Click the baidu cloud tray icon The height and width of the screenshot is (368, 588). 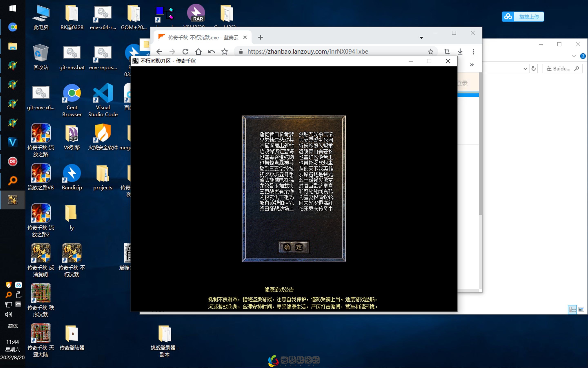pos(18,285)
